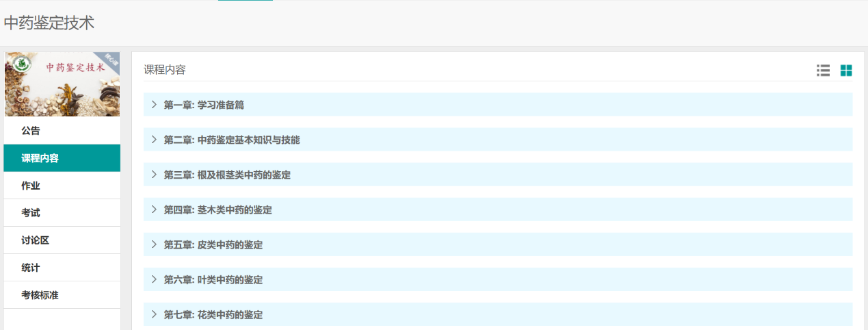Click chapter title 第七章: 花类中药的鉴定
The width and height of the screenshot is (868, 330).
tap(213, 314)
